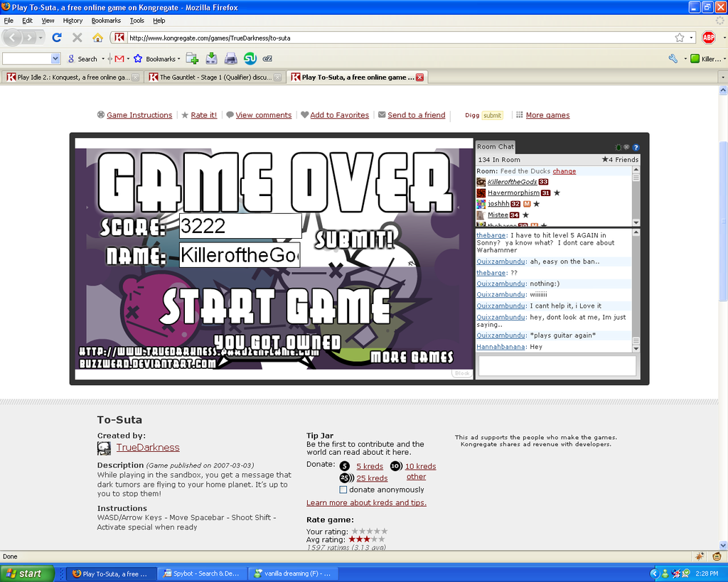Expand the Search button dropdown arrow
Image resolution: width=728 pixels, height=582 pixels.
(103, 59)
